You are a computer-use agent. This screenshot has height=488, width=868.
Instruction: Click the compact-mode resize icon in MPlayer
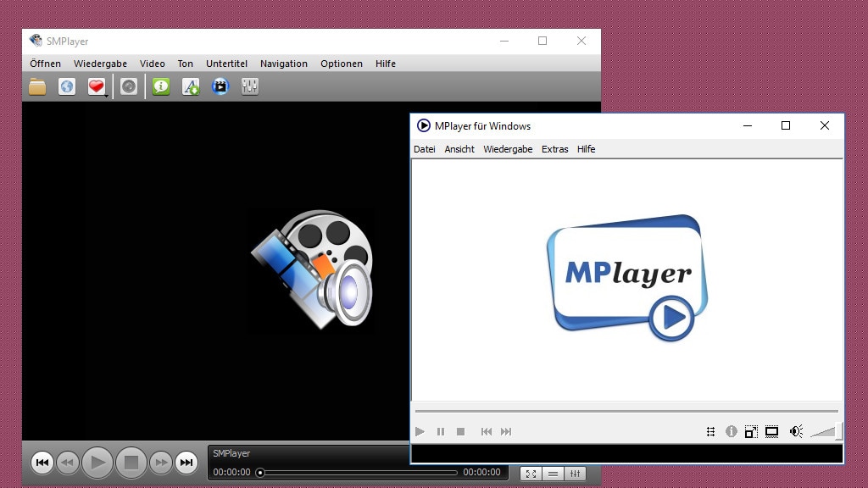tap(751, 431)
